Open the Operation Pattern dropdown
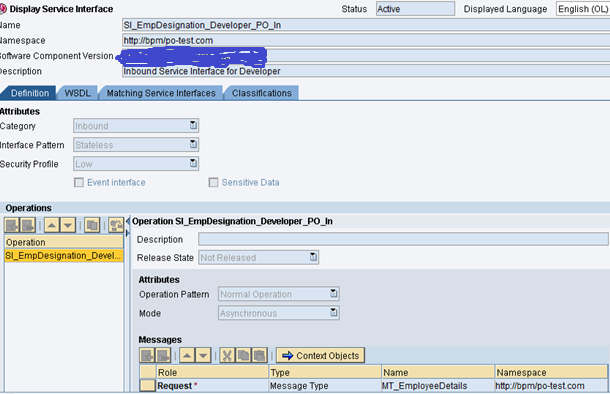The height and width of the screenshot is (394, 610). (x=334, y=294)
